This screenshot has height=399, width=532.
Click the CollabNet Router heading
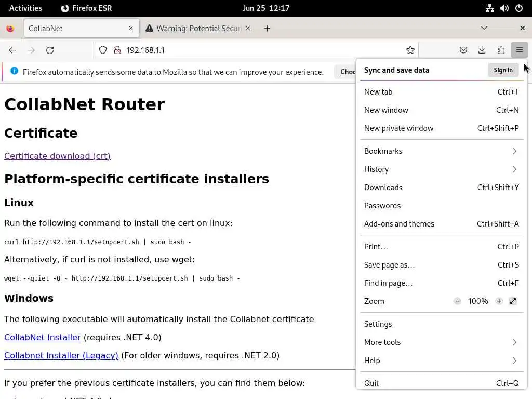[85, 104]
